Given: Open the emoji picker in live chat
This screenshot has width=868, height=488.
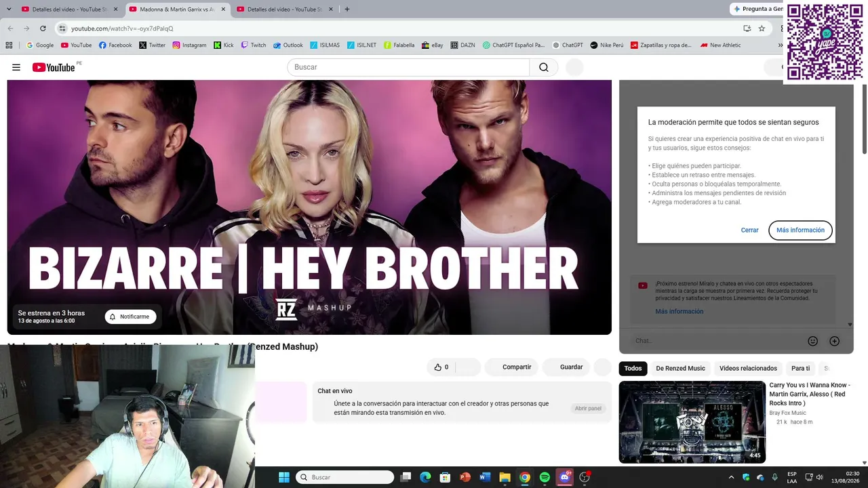Looking at the screenshot, I should (812, 341).
